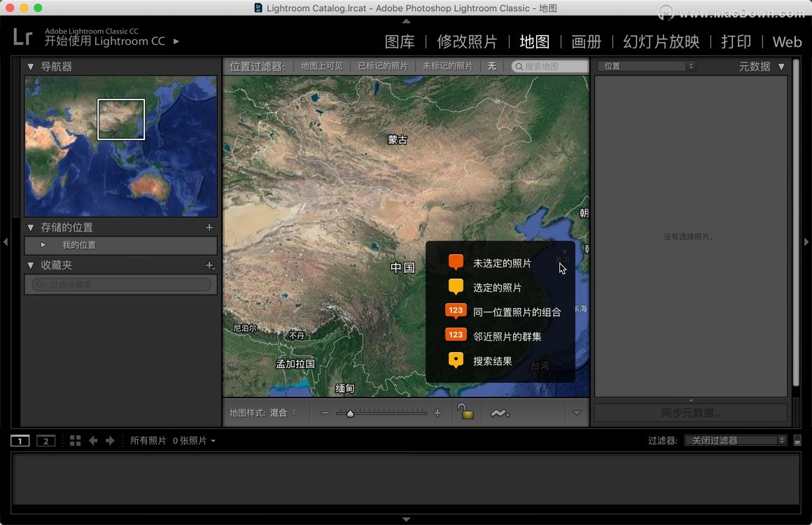Filter by 未标记的照片
This screenshot has height=525, width=812.
(x=447, y=66)
